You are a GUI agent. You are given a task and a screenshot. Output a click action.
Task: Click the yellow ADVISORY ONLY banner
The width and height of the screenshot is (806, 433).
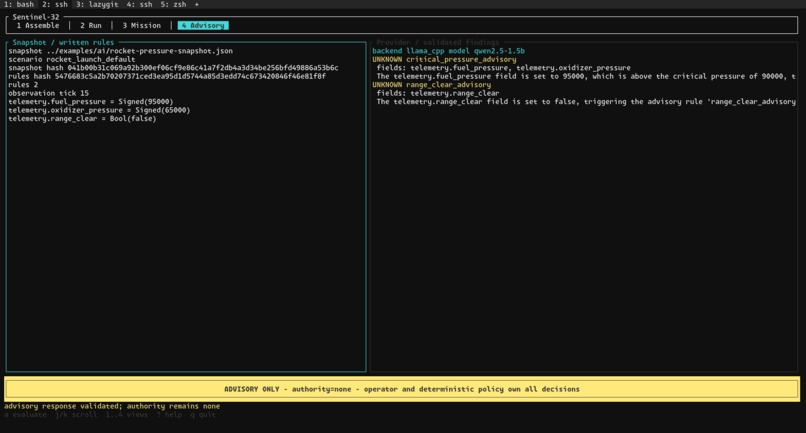click(x=402, y=389)
